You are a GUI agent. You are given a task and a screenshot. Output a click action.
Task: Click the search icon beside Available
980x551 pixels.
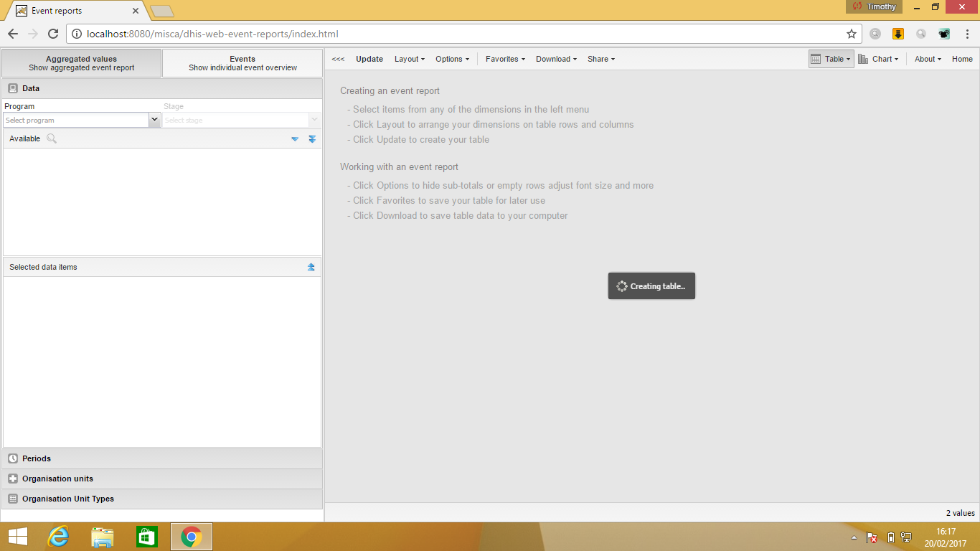click(x=52, y=138)
